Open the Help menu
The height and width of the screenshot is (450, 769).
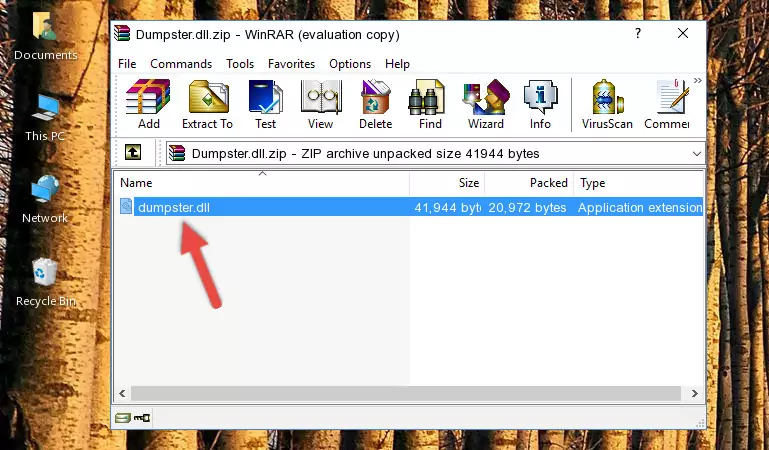[x=397, y=64]
